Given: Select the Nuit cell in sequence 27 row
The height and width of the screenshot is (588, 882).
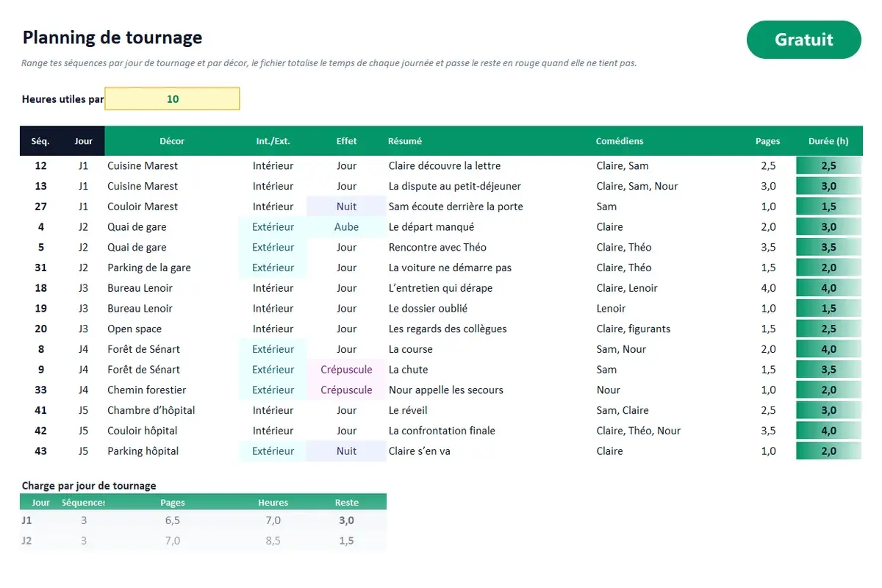Looking at the screenshot, I should pyautogui.click(x=347, y=207).
